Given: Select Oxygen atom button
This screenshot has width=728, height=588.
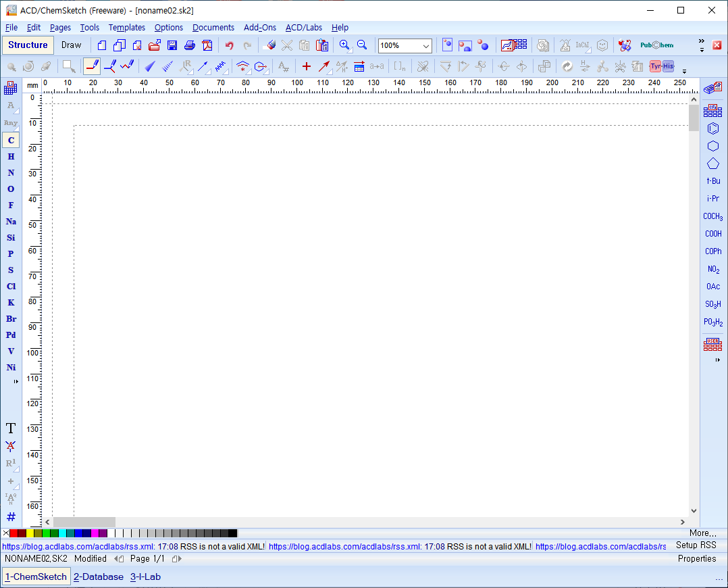Looking at the screenshot, I should (x=11, y=189).
